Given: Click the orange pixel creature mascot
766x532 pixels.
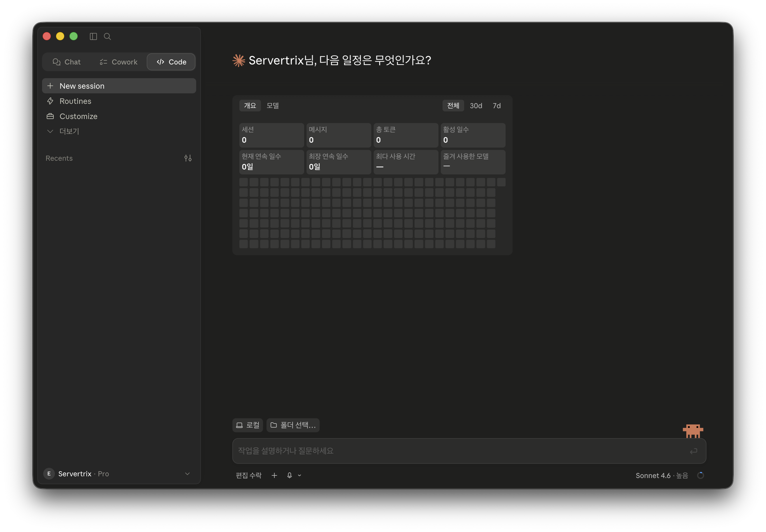Looking at the screenshot, I should coord(693,431).
